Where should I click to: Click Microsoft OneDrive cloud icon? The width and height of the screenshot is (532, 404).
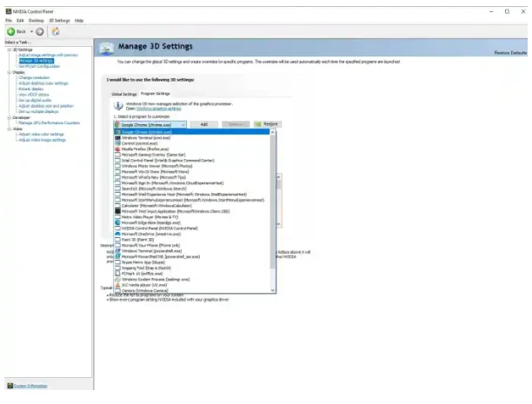117,234
